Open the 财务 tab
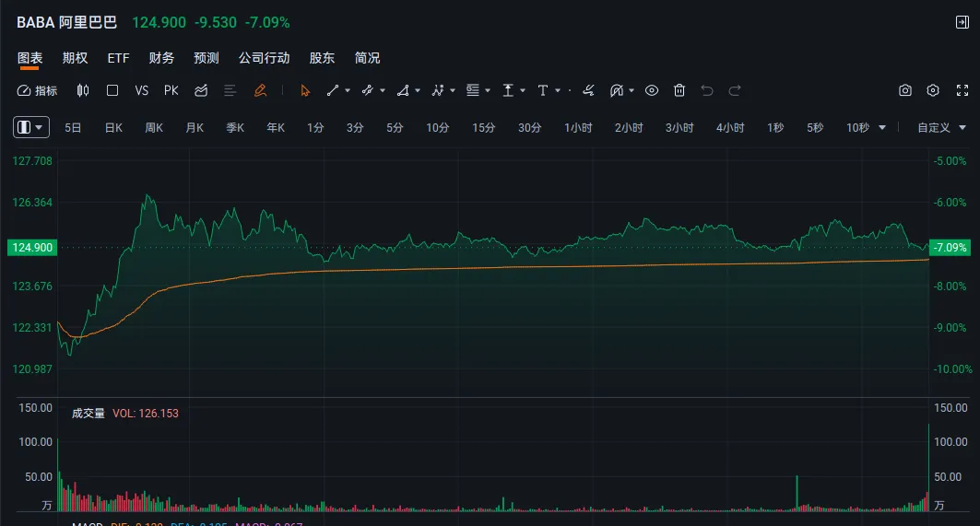This screenshot has height=526, width=980. click(161, 58)
